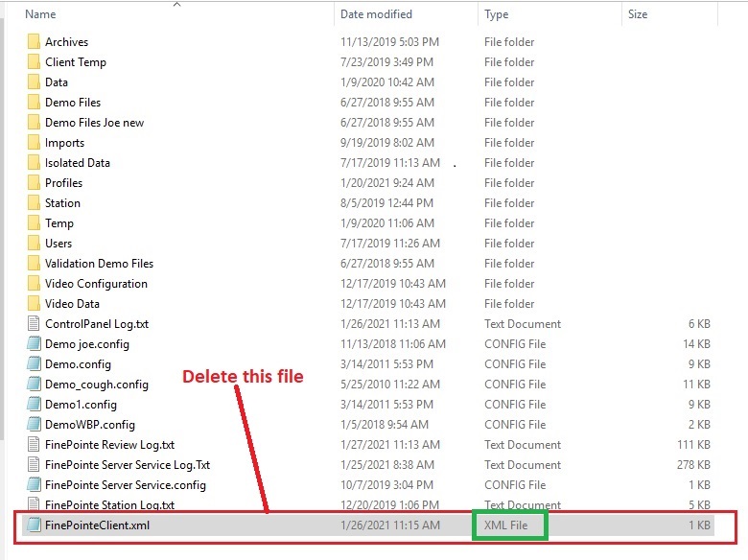Click the Imports folder icon

click(x=34, y=143)
